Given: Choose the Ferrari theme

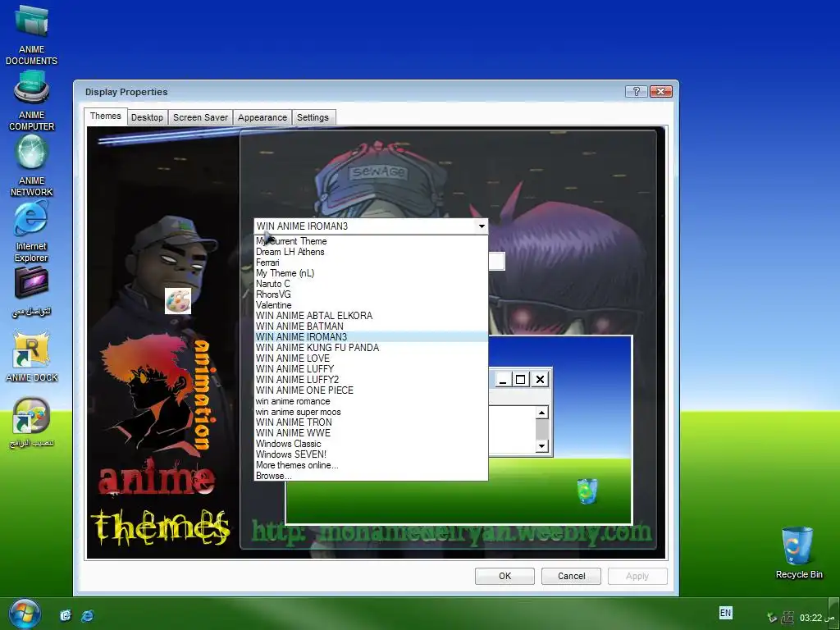Looking at the screenshot, I should [371, 262].
